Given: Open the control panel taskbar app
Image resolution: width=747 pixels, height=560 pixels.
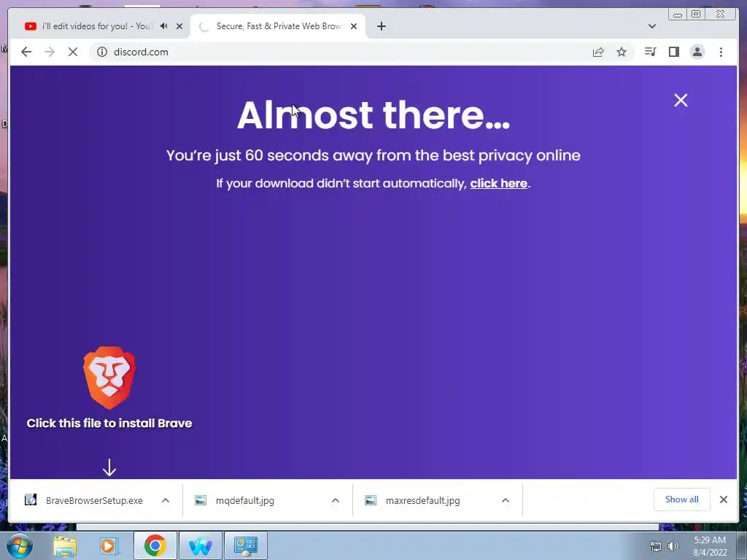Looking at the screenshot, I should (245, 545).
